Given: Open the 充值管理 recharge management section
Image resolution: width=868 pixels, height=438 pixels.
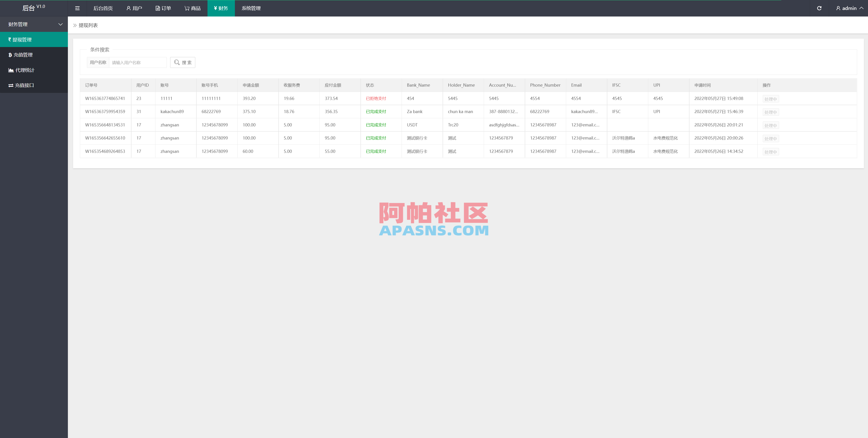Looking at the screenshot, I should (x=23, y=54).
